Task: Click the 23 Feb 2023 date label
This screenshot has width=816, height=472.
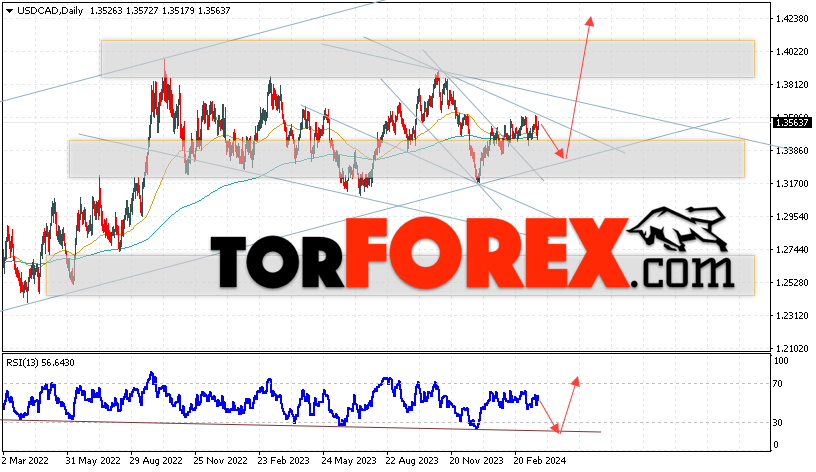Action: [284, 461]
